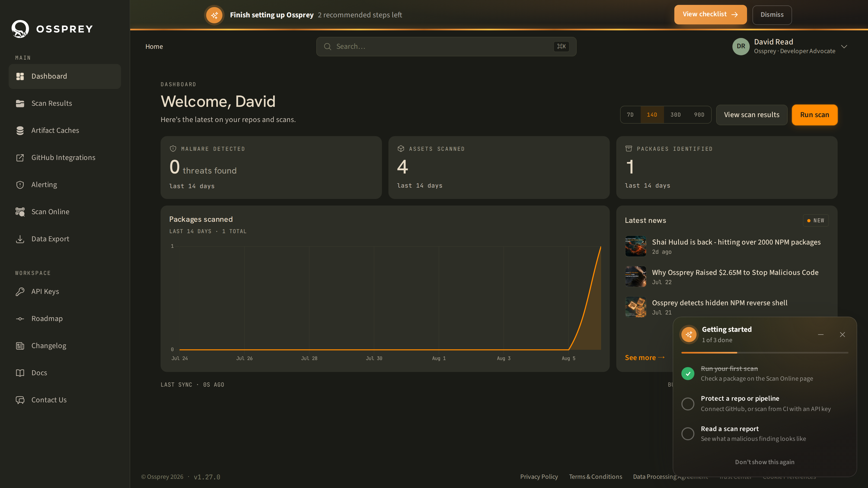Select the 14D time range
Image resolution: width=868 pixels, height=488 pixels.
pyautogui.click(x=652, y=115)
